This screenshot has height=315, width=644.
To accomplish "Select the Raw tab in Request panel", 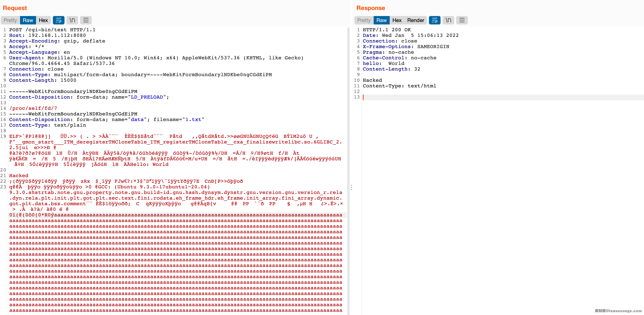I will (x=28, y=20).
